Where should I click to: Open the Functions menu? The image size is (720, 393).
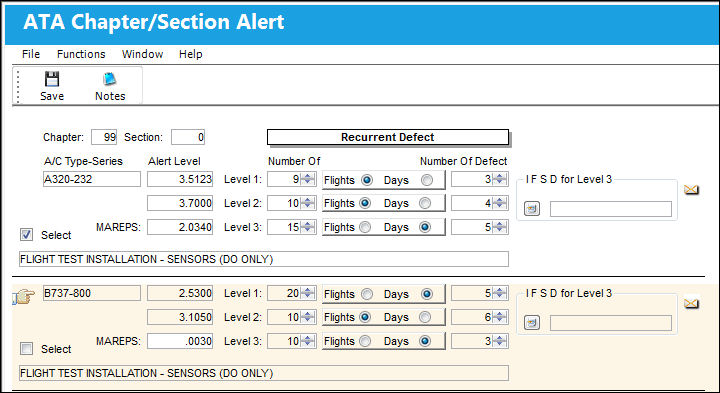click(x=81, y=54)
